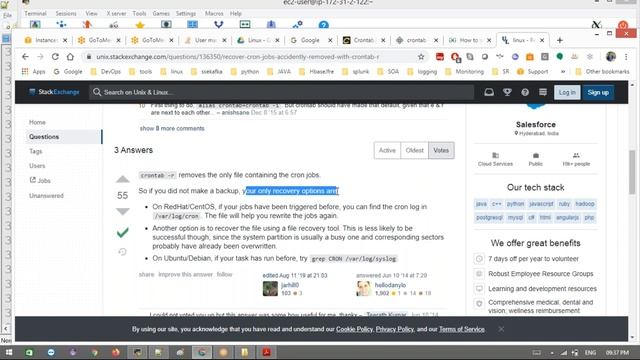
Task: Open Unanswered in the left sidebar
Action: 46,196
